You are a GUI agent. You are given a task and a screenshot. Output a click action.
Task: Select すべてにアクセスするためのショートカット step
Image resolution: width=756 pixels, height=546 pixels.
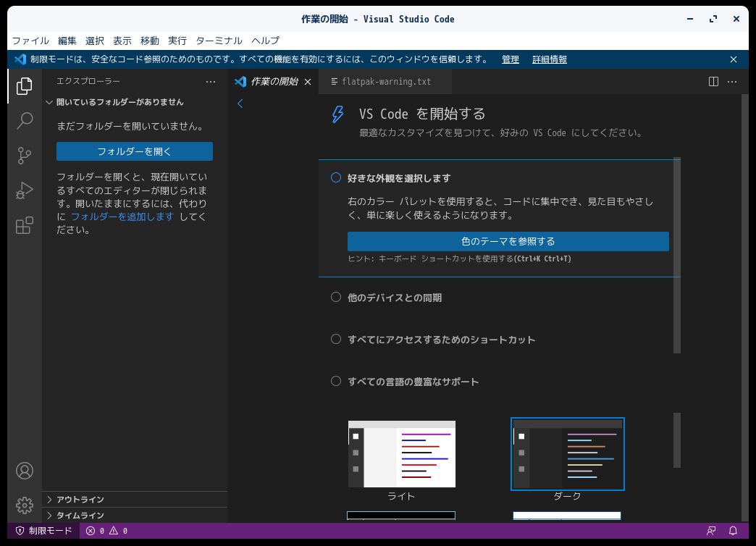(x=433, y=340)
